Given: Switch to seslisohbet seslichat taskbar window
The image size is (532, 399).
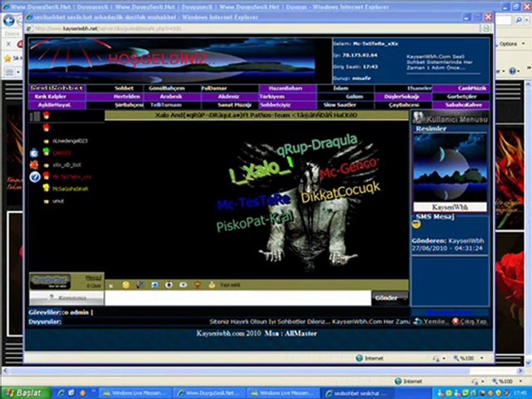Looking at the screenshot, I should click(357, 393).
